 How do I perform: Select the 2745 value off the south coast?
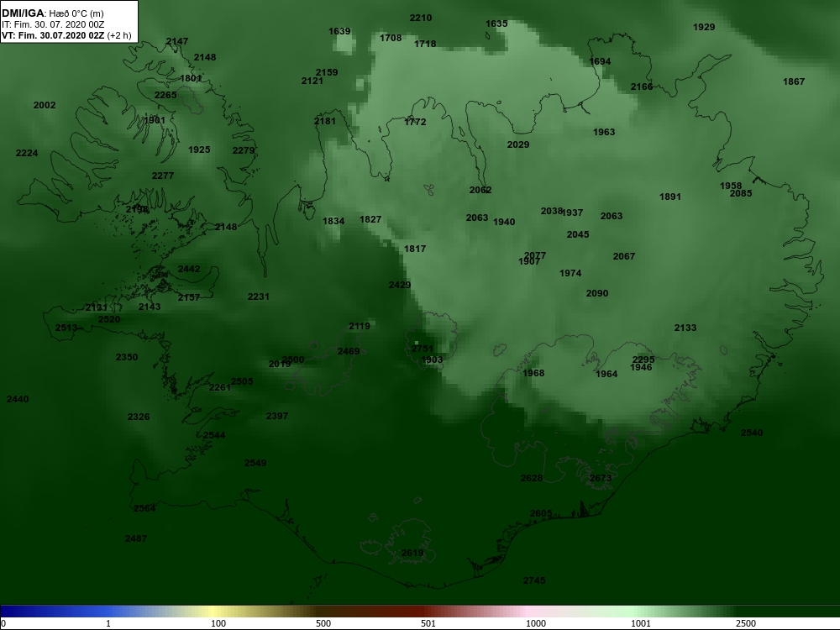coord(534,580)
